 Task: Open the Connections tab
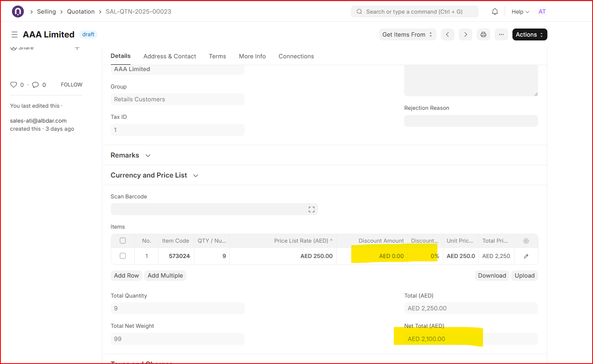[x=296, y=56]
